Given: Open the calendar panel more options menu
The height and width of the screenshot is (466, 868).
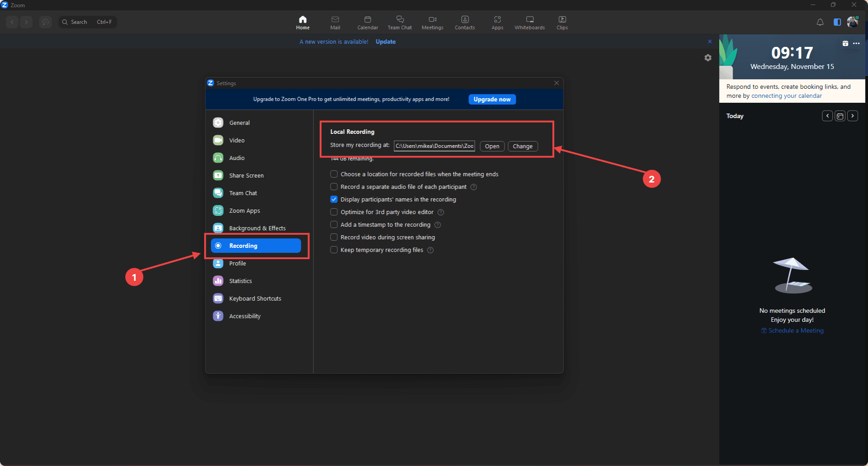Looking at the screenshot, I should tap(856, 44).
